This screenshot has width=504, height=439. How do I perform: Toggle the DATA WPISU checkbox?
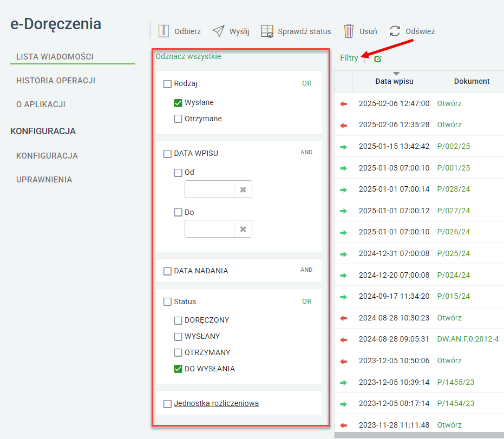[x=167, y=154]
